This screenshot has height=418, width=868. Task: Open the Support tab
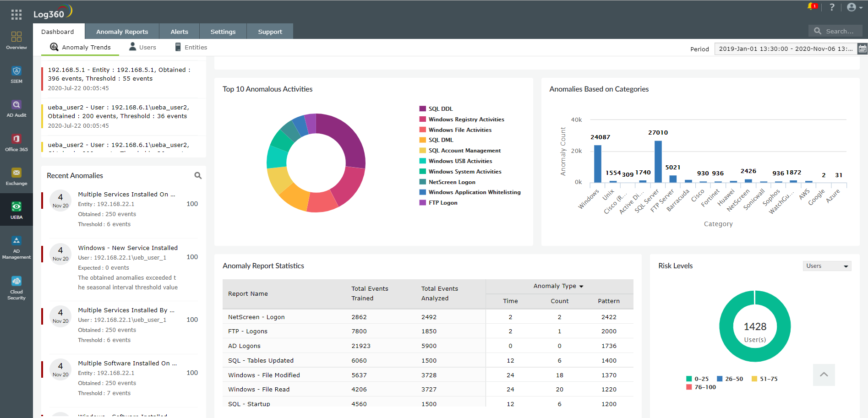click(270, 32)
